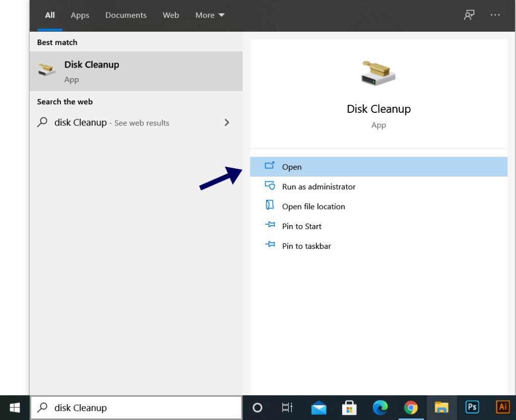
Task: Switch to the Apps search tab
Action: pos(80,15)
